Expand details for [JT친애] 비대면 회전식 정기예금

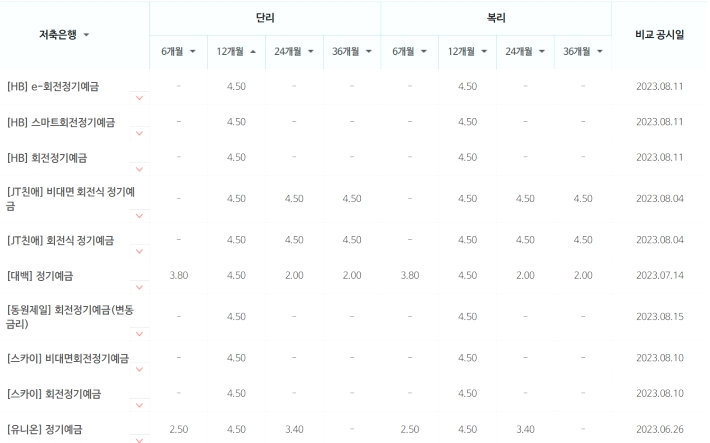pos(139,216)
